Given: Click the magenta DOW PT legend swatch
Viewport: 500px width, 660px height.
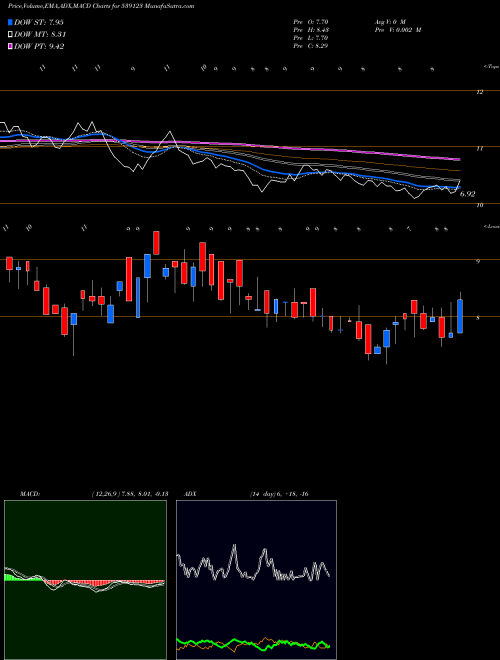Looking at the screenshot, I should 10,47.
